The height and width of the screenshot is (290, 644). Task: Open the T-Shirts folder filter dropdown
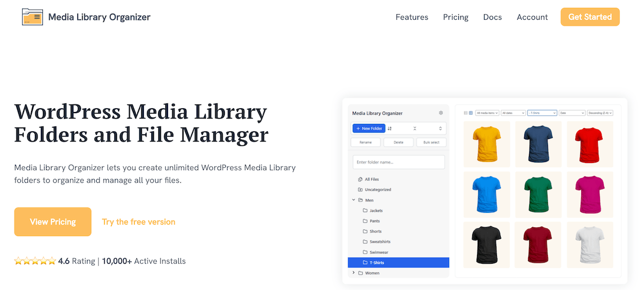[542, 113]
